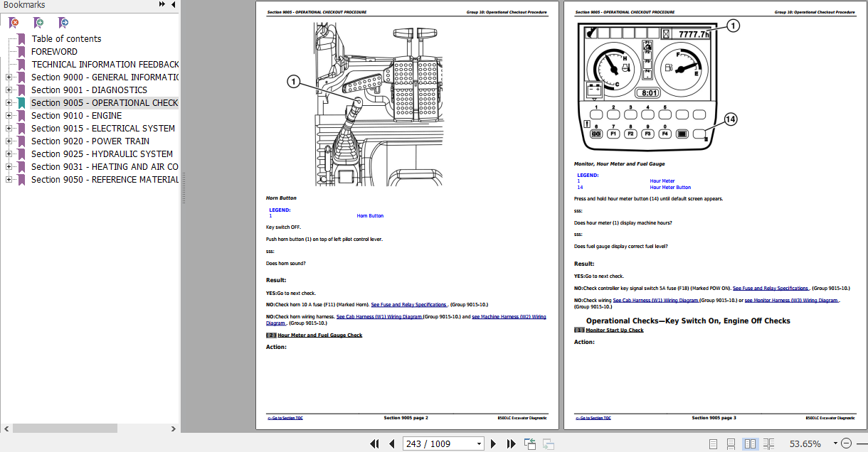Click the 'Does horn sound?' question text
The height and width of the screenshot is (452, 868).
(x=286, y=264)
